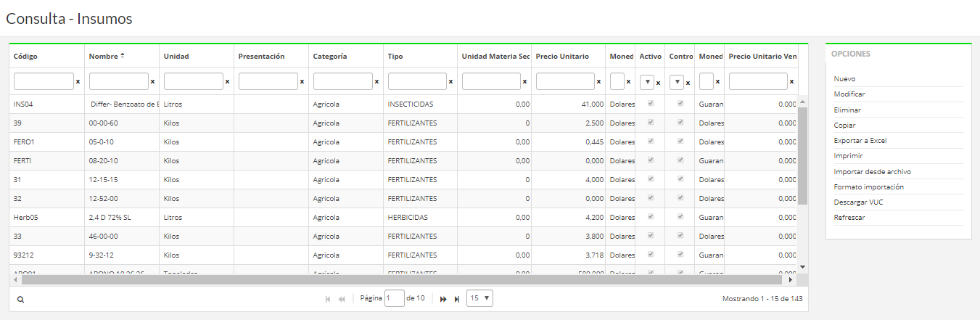Choose Nuevo in the Opciones panel
The width and height of the screenshot is (980, 320).
point(844,78)
